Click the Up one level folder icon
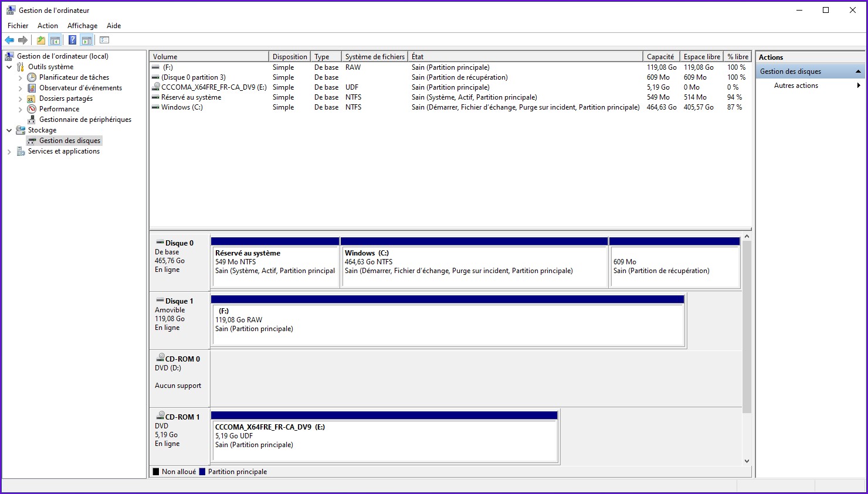 (x=40, y=40)
